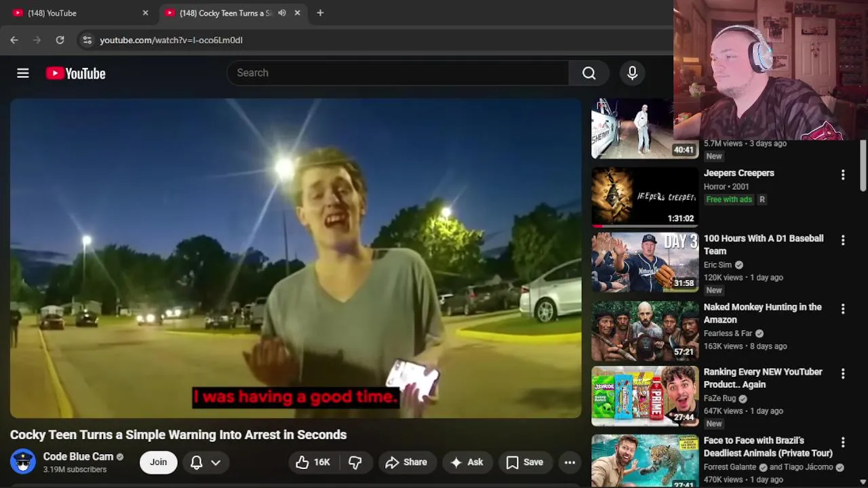Viewport: 868px width, 488px height.
Task: Go to YouTube home via logo
Action: [x=75, y=73]
